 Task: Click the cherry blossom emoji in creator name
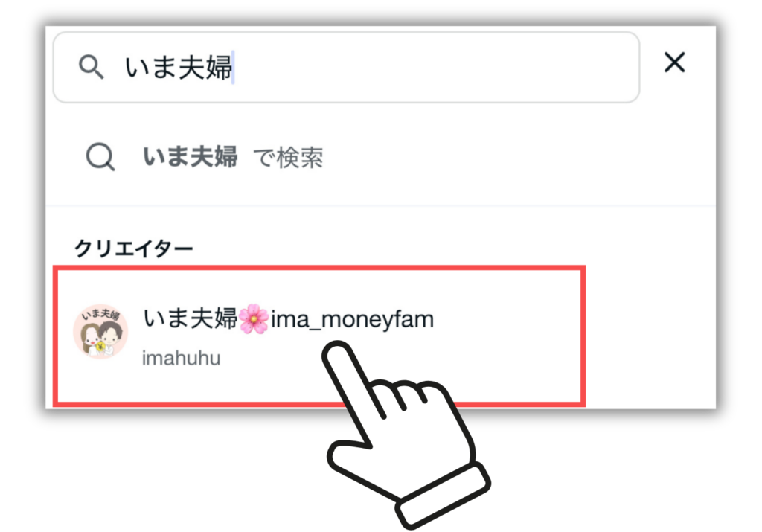point(253,319)
